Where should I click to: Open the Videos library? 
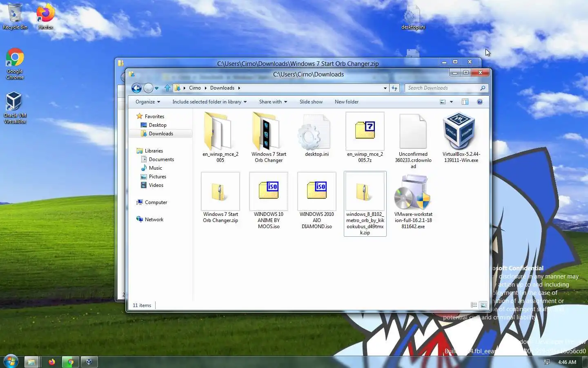click(156, 185)
